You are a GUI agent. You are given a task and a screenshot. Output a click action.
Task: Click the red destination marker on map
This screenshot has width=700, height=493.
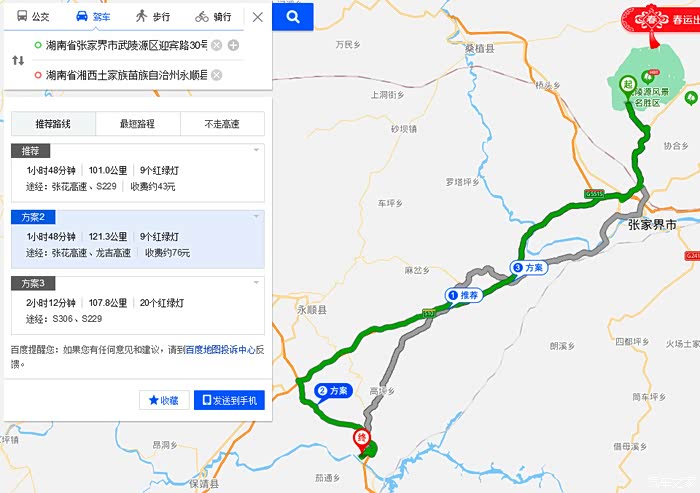coord(362,439)
